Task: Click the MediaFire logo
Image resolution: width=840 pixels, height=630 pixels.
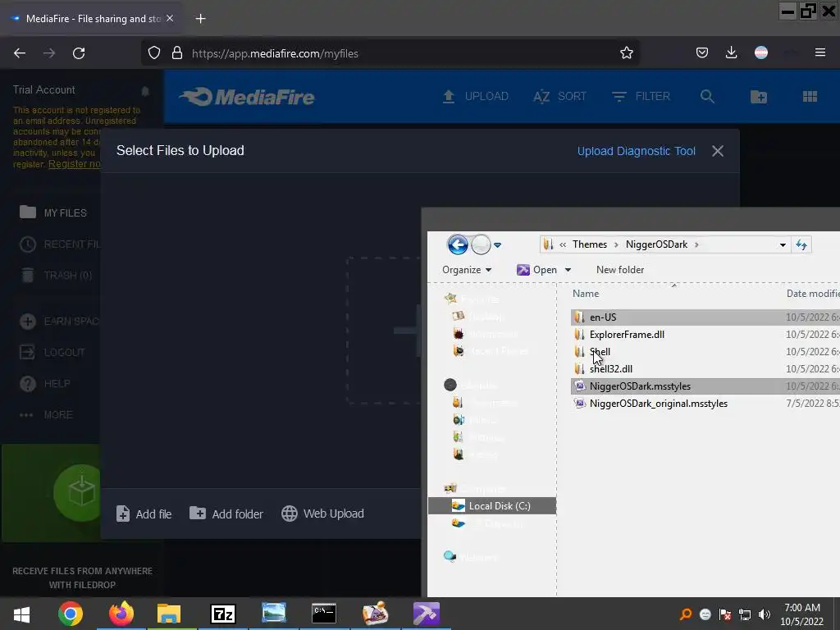Action: pos(247,97)
